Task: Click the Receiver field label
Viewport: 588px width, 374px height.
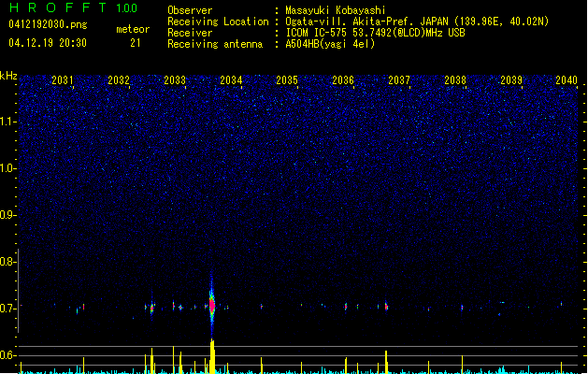Action: point(190,33)
